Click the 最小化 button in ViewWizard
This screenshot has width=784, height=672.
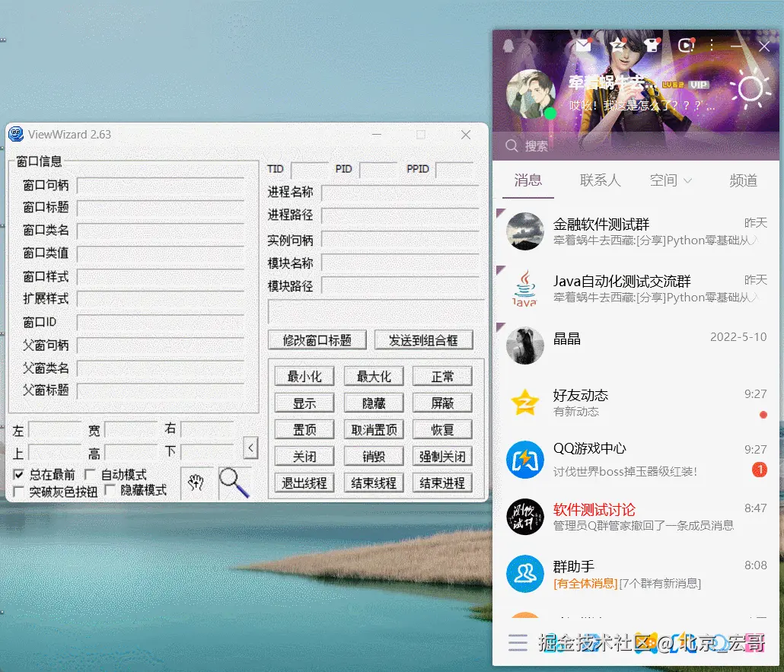tap(304, 376)
